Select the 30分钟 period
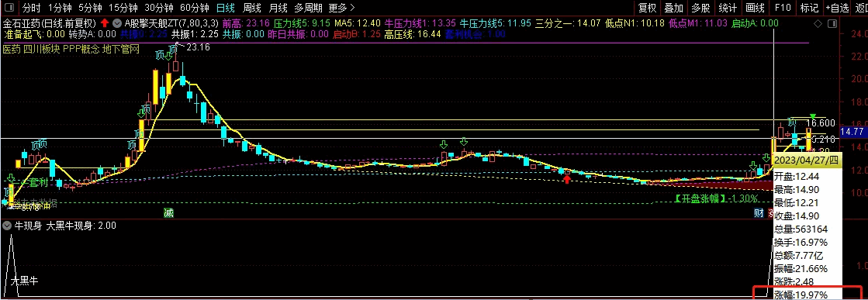This screenshot has width=868, height=300. [x=159, y=8]
